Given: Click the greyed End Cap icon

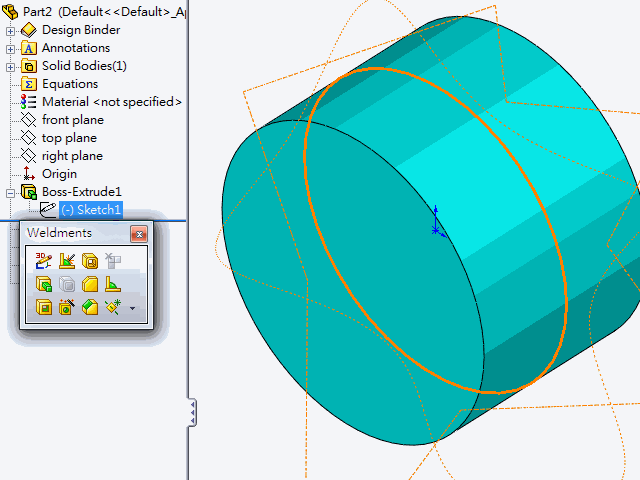Looking at the screenshot, I should 67,284.
